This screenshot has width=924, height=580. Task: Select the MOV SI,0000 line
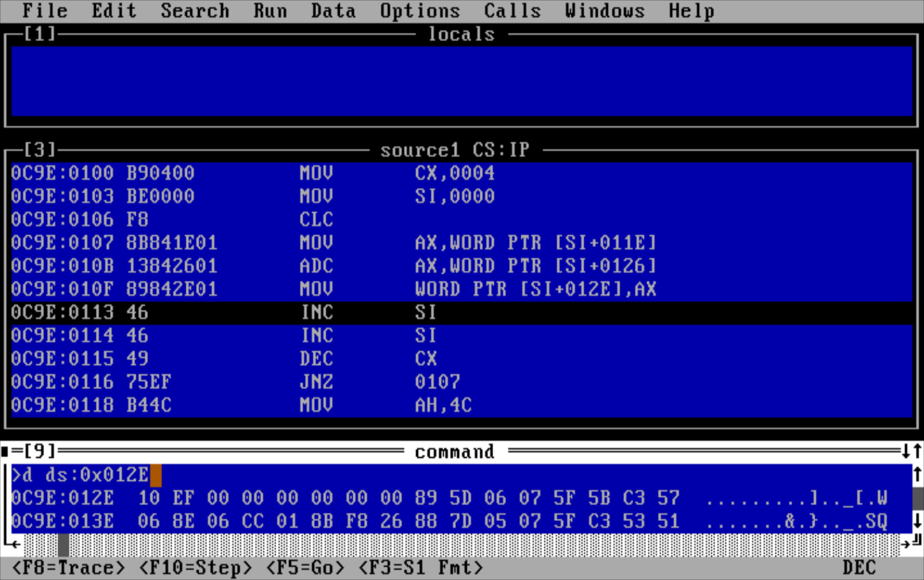coord(462,196)
